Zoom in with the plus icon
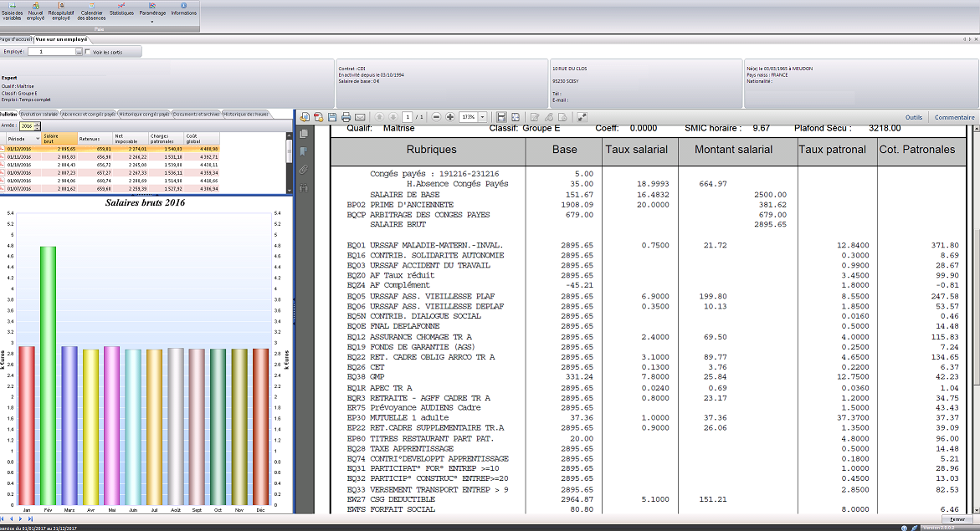Image resolution: width=980 pixels, height=531 pixels. (450, 117)
